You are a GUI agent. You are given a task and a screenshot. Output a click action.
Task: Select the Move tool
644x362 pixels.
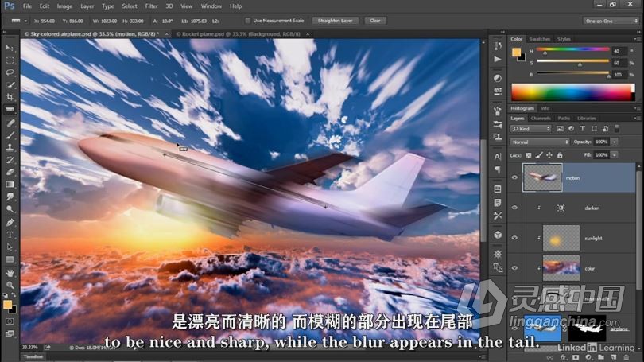pos(10,48)
